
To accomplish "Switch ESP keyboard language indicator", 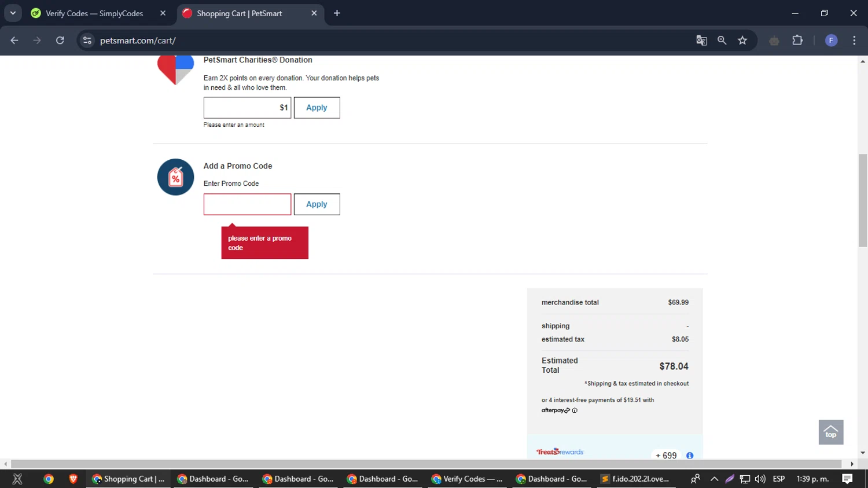I will coord(779,479).
